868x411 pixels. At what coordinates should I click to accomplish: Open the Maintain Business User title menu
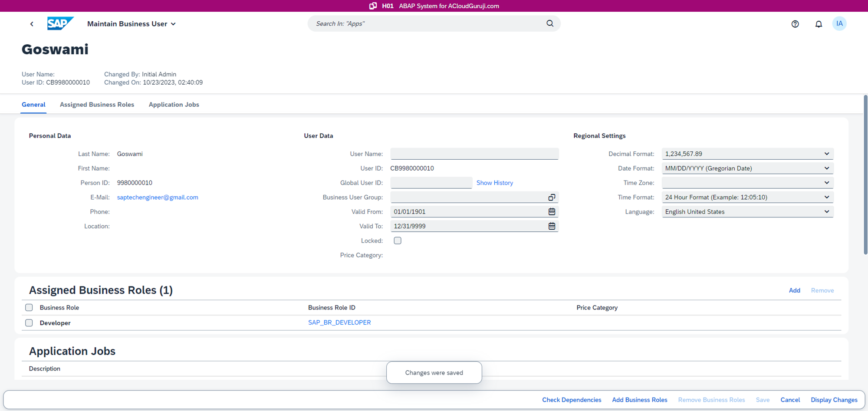click(x=132, y=24)
